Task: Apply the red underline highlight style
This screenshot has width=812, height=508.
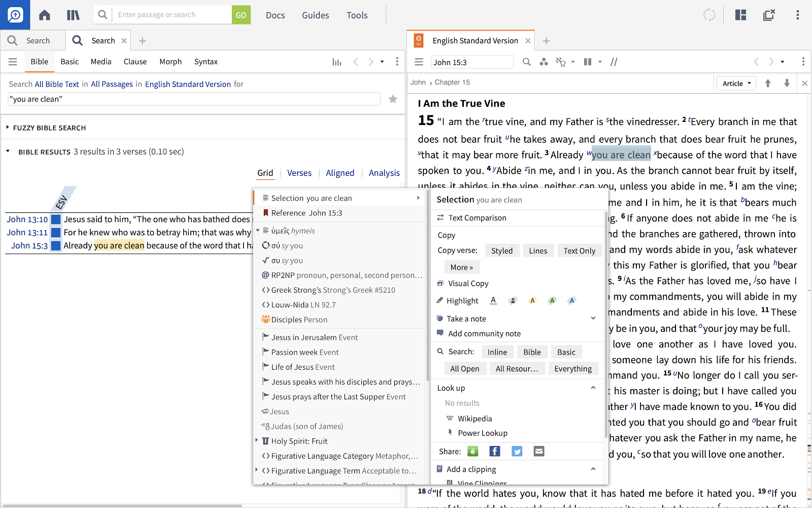Action: coord(493,300)
